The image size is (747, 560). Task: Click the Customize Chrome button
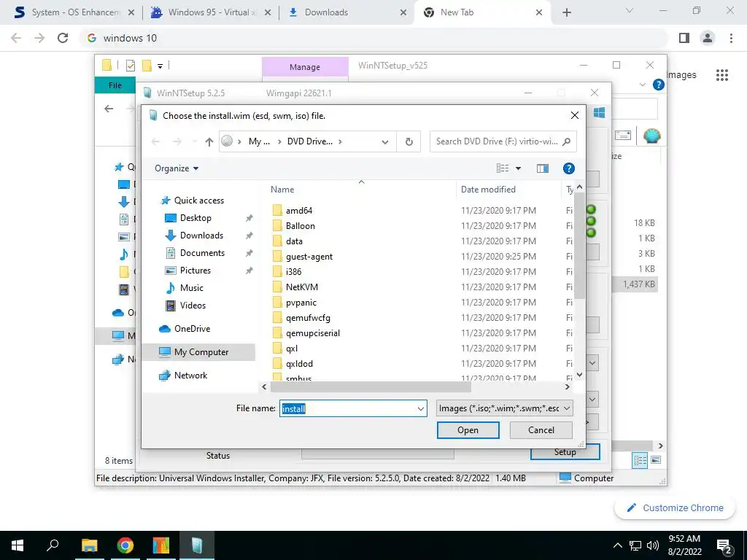pyautogui.click(x=675, y=507)
